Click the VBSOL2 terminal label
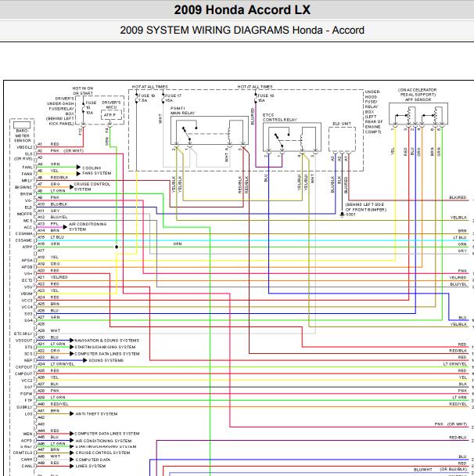The width and height of the screenshot is (474, 476). (24, 147)
